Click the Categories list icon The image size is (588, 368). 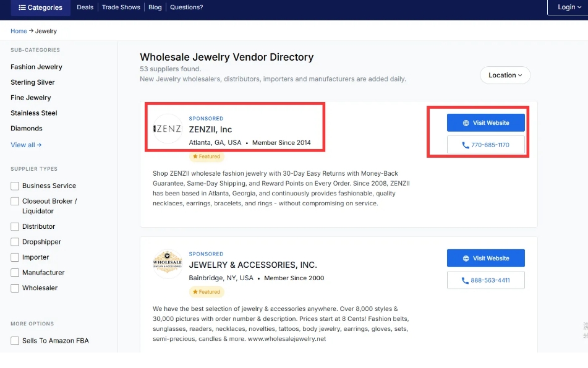coord(22,7)
